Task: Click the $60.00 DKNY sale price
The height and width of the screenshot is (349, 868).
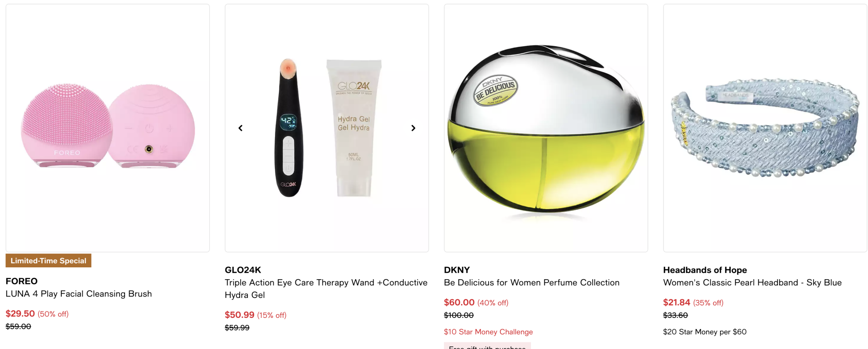Action: [459, 302]
